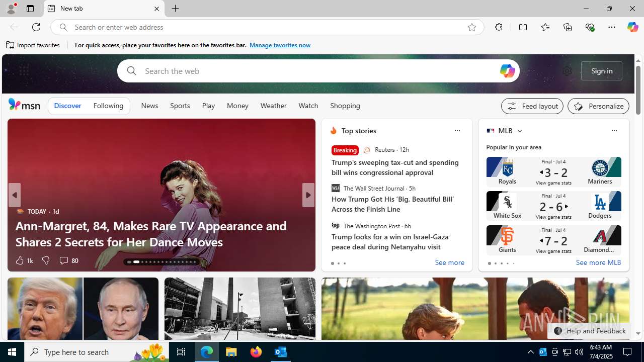Image resolution: width=644 pixels, height=362 pixels.
Task: Launch Firefox from the taskbar
Action: coord(256,352)
